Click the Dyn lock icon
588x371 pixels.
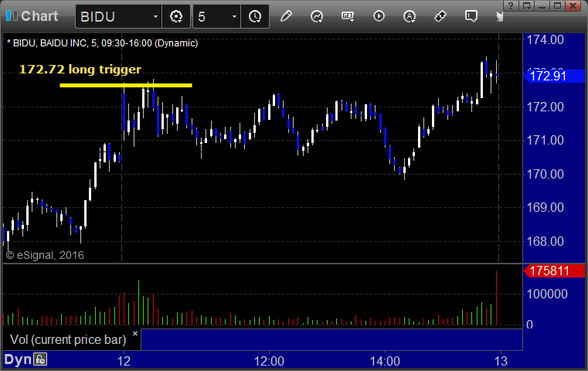pyautogui.click(x=40, y=359)
